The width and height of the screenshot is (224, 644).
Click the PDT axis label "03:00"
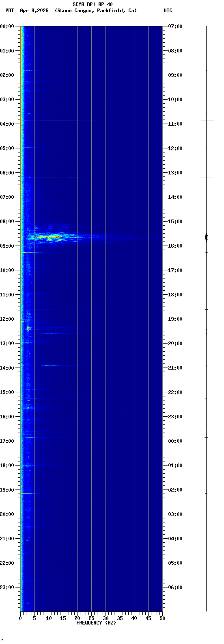(8, 100)
